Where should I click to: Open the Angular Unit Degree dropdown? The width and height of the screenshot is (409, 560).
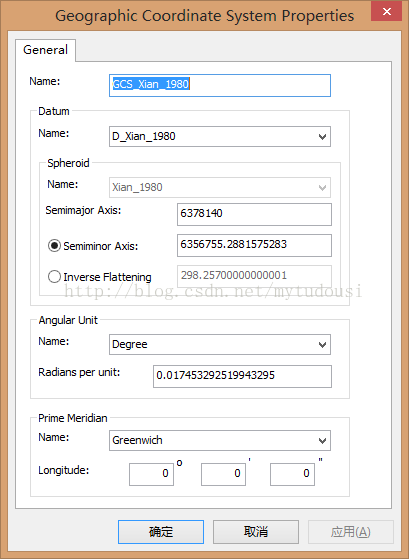(220, 344)
